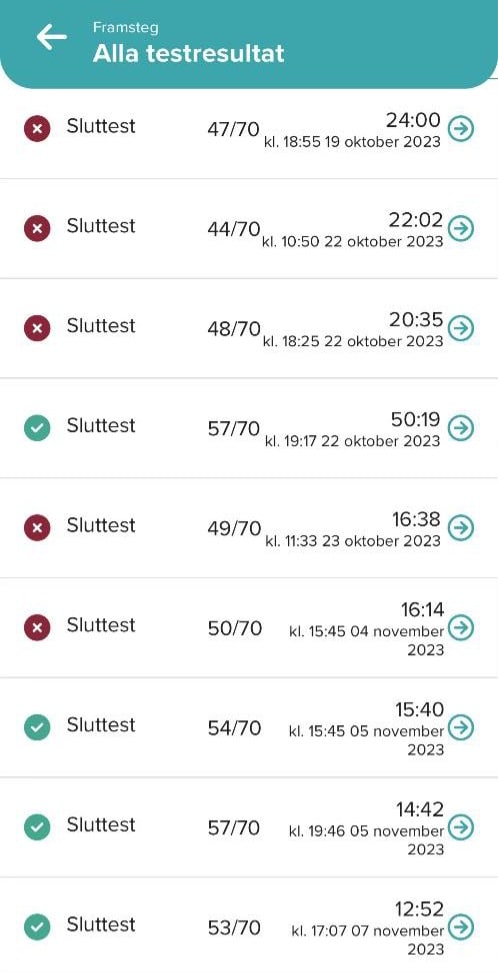Open details arrow for 47/70 test result
Viewport: 498px width, 974px height.
click(x=461, y=129)
